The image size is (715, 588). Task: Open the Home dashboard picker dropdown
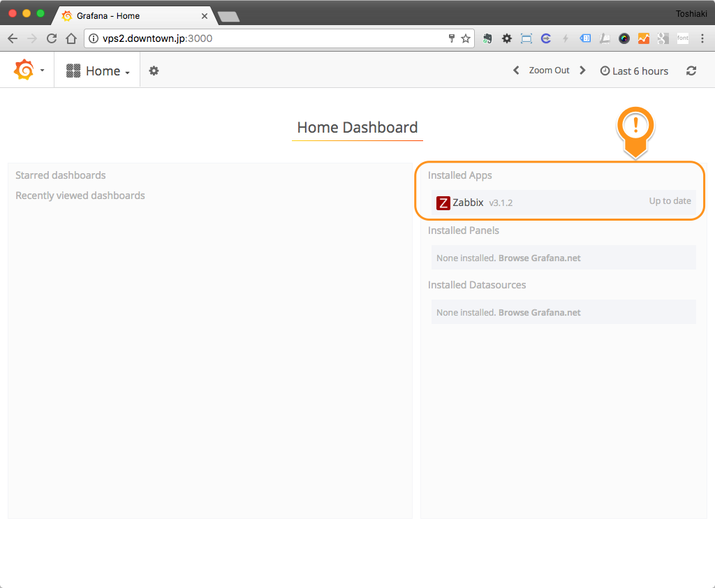(98, 71)
